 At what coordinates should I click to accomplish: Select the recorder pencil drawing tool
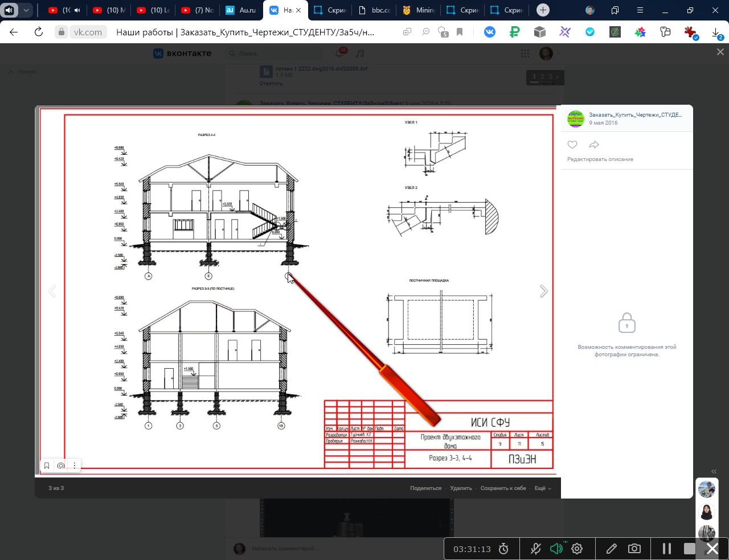[612, 549]
